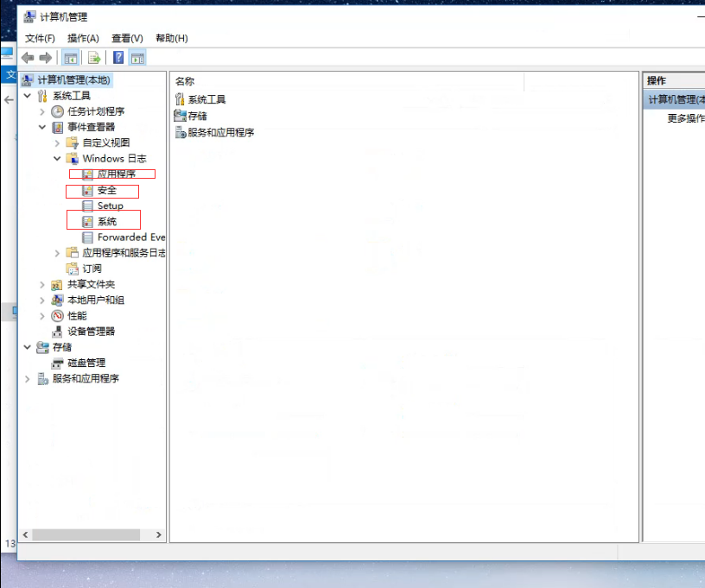Click the Setup log icon

(x=87, y=205)
